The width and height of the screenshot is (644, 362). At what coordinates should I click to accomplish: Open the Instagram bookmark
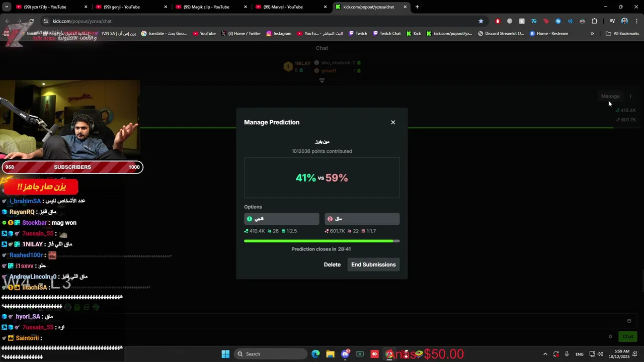(x=279, y=34)
